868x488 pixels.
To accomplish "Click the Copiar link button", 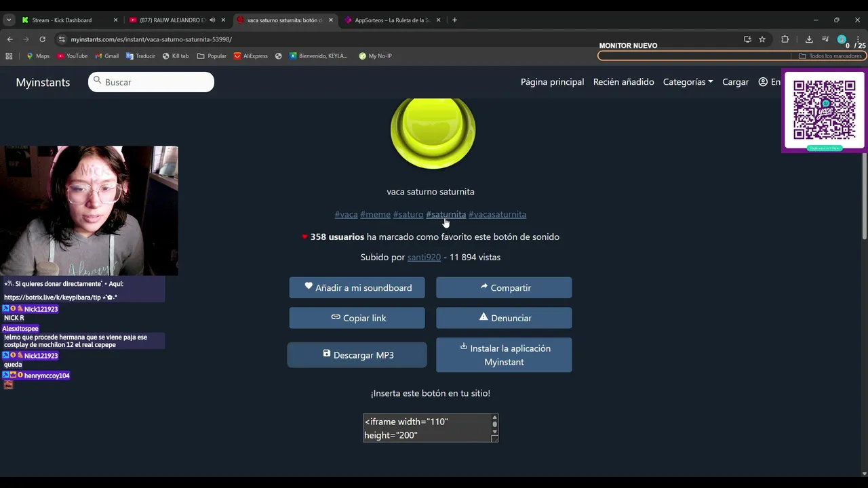I will (x=357, y=318).
